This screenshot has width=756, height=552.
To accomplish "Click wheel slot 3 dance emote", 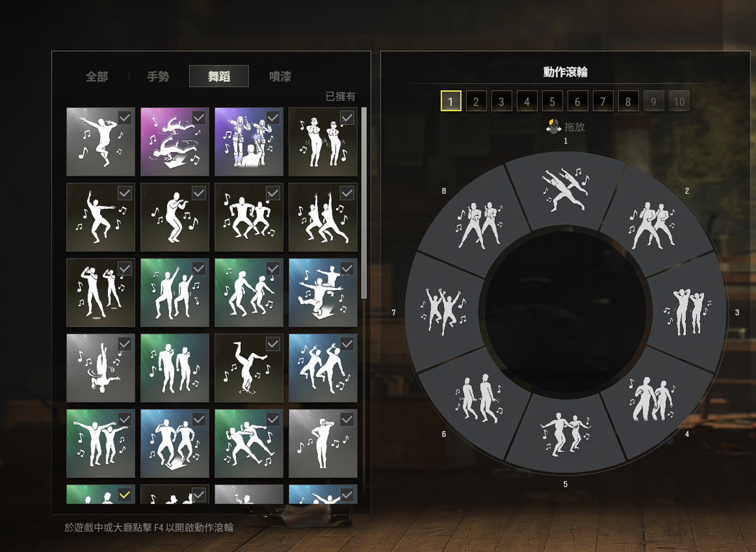I will [687, 312].
